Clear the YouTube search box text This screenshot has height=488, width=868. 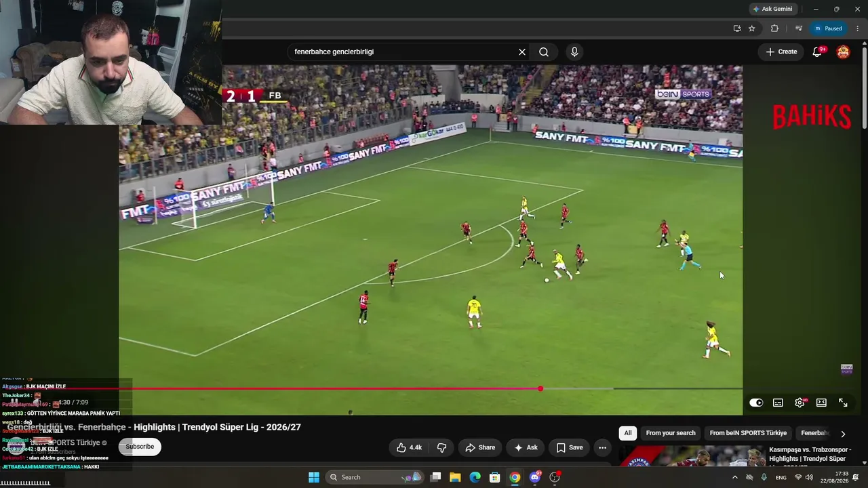pos(522,52)
